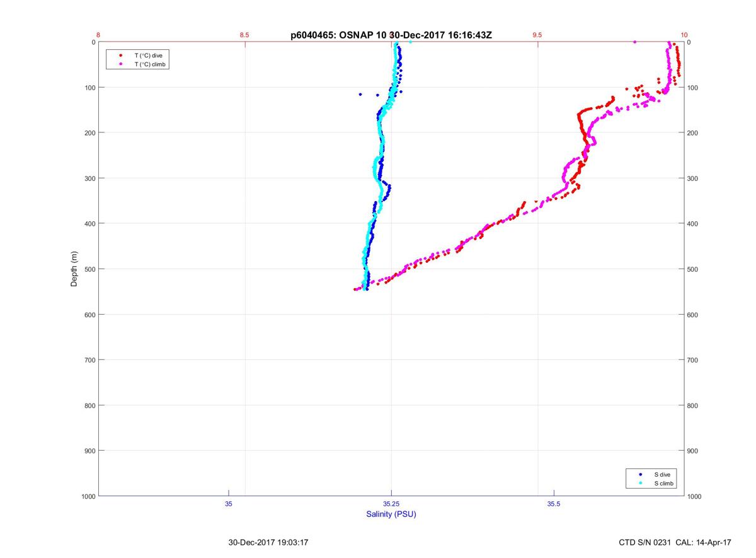The width and height of the screenshot is (756, 558).
Task: Click the lone magenta point at surface
Action: [x=634, y=42]
